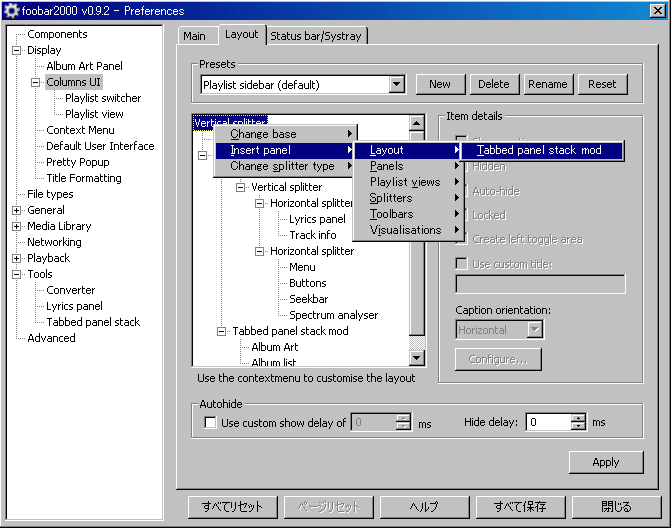Choose Change splitter type menu entry

tap(285, 166)
